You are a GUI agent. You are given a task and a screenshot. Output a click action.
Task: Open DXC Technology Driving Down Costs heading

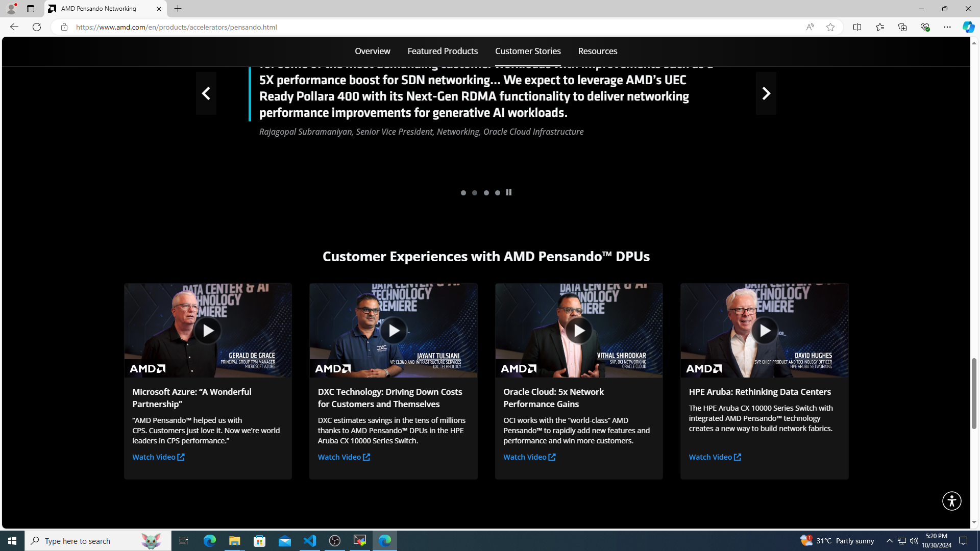click(x=389, y=397)
